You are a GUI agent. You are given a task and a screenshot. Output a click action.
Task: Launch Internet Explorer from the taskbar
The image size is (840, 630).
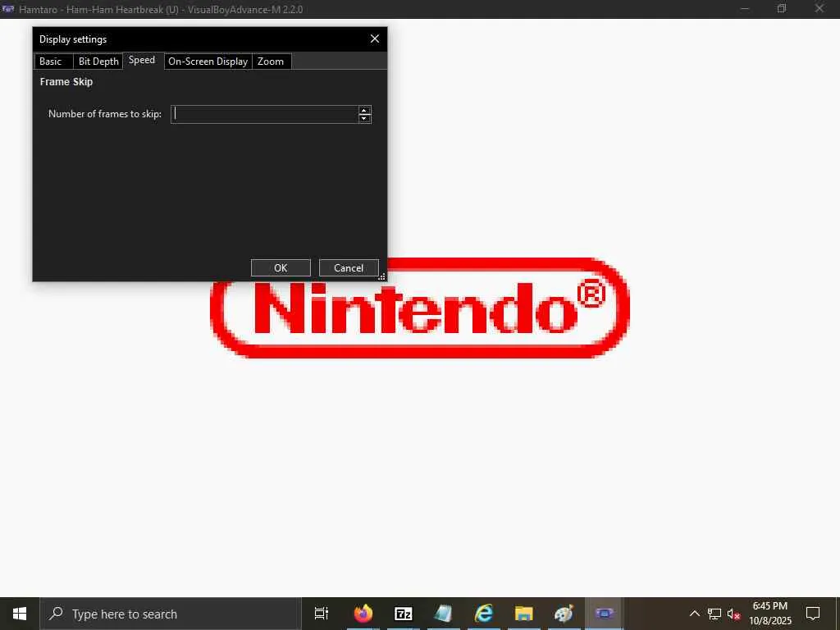pyautogui.click(x=484, y=614)
